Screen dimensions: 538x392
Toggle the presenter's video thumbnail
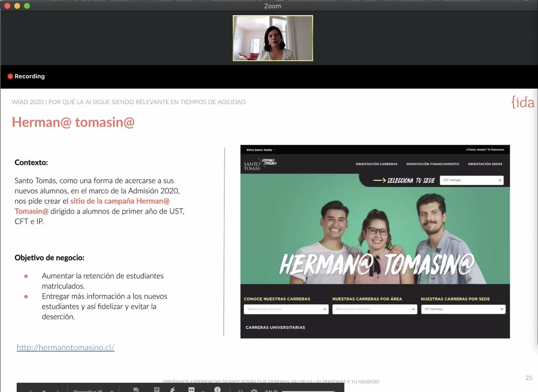(273, 38)
